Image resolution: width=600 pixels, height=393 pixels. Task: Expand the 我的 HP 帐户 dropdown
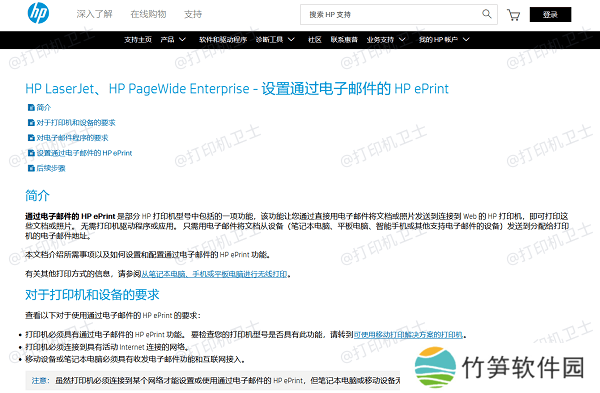(x=444, y=39)
